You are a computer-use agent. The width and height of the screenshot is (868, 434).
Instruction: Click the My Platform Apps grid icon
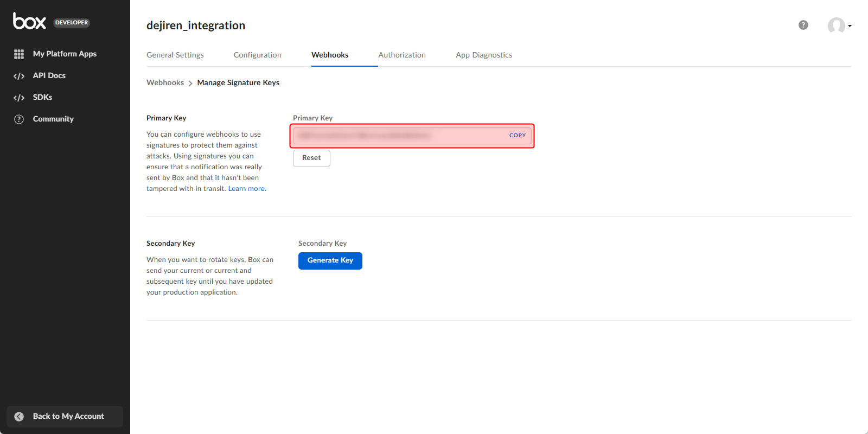click(x=19, y=54)
